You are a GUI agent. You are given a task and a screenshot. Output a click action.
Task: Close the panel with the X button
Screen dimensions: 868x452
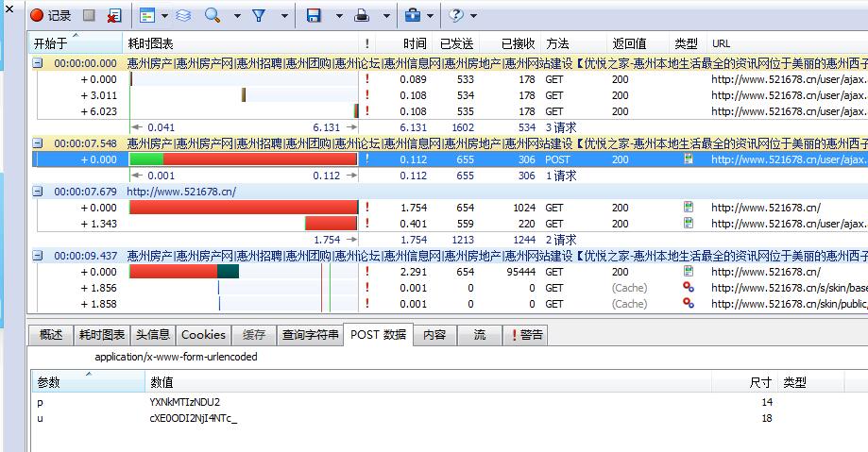pyautogui.click(x=9, y=8)
